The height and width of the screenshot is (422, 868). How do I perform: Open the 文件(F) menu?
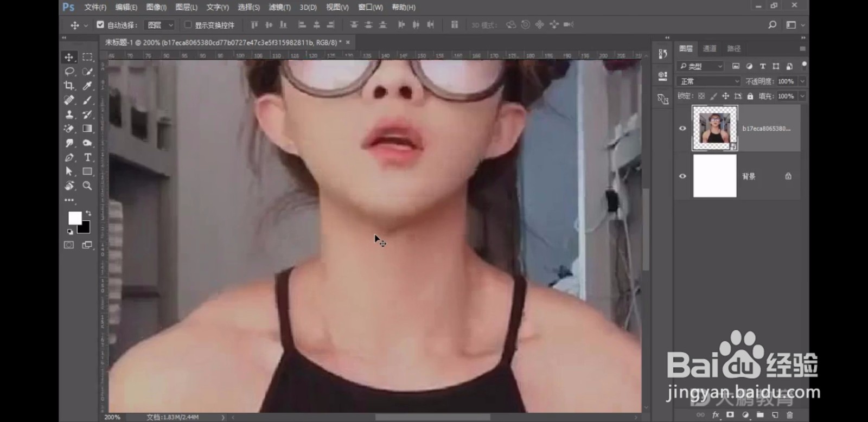click(95, 7)
